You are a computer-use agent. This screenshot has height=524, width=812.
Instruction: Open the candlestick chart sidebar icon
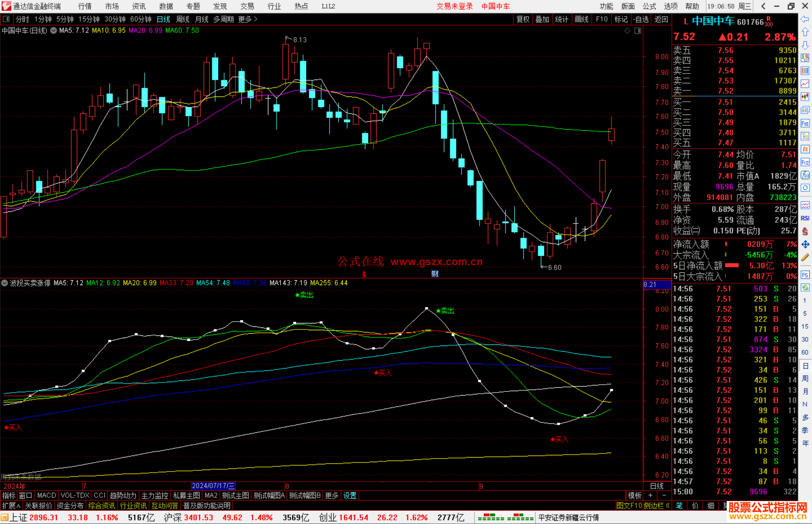click(x=805, y=97)
